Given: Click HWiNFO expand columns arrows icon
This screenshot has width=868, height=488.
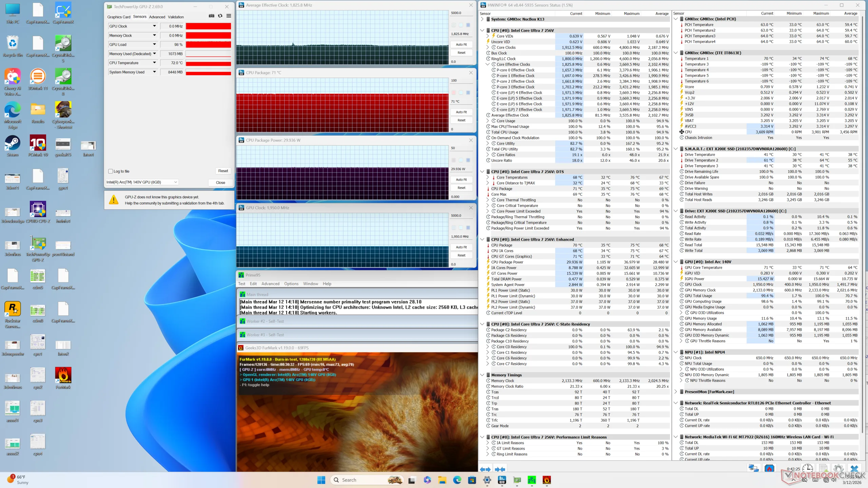Looking at the screenshot, I should (485, 469).
